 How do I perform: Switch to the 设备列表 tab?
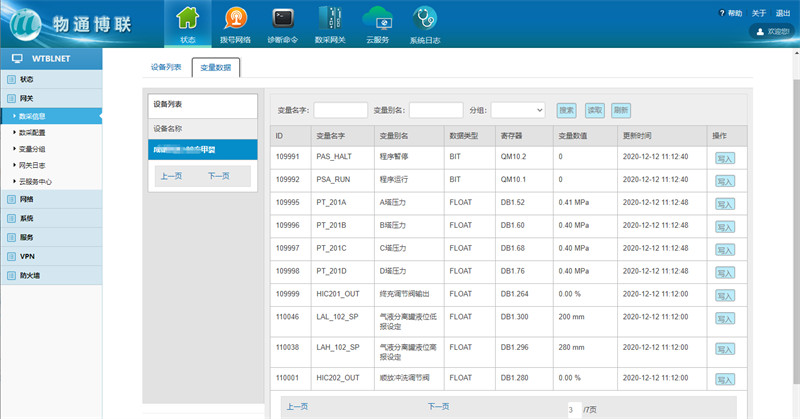[166, 67]
